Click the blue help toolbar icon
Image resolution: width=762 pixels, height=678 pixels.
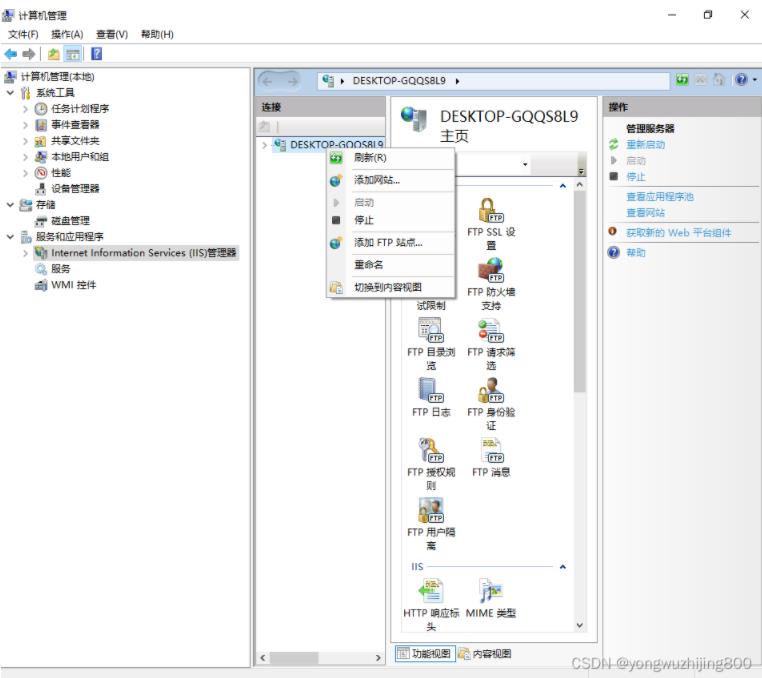[x=97, y=54]
